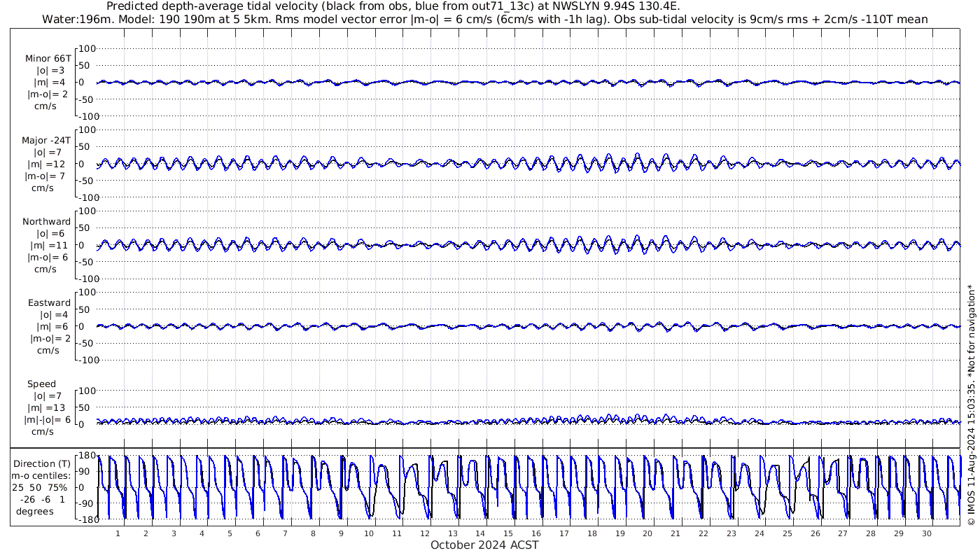Click "|o| =6" in the Northward panel

click(50, 233)
